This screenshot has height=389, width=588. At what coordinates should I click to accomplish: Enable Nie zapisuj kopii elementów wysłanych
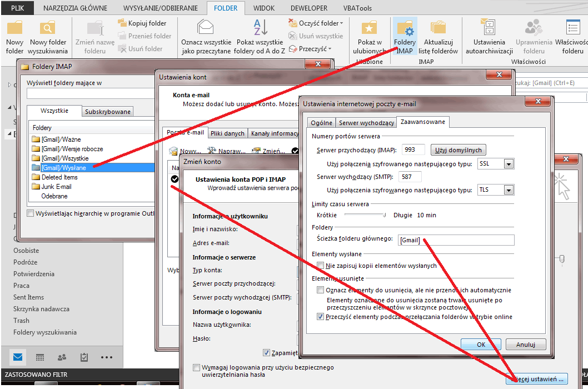320,266
